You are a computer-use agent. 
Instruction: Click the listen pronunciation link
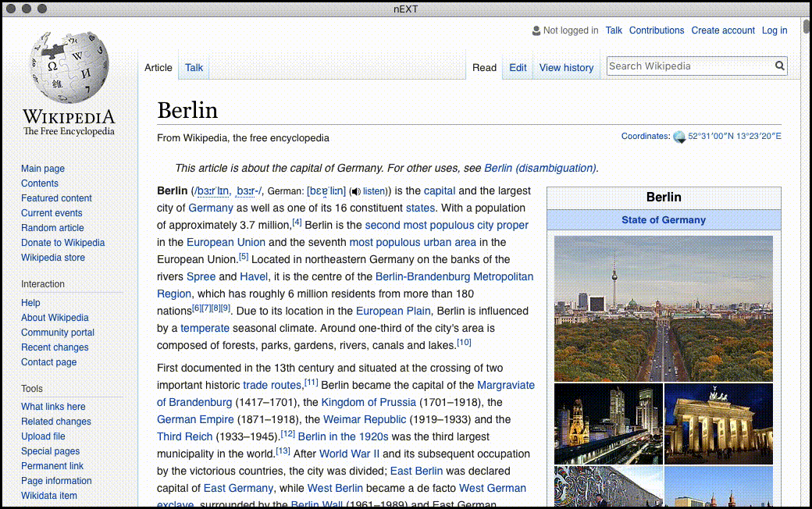click(374, 191)
